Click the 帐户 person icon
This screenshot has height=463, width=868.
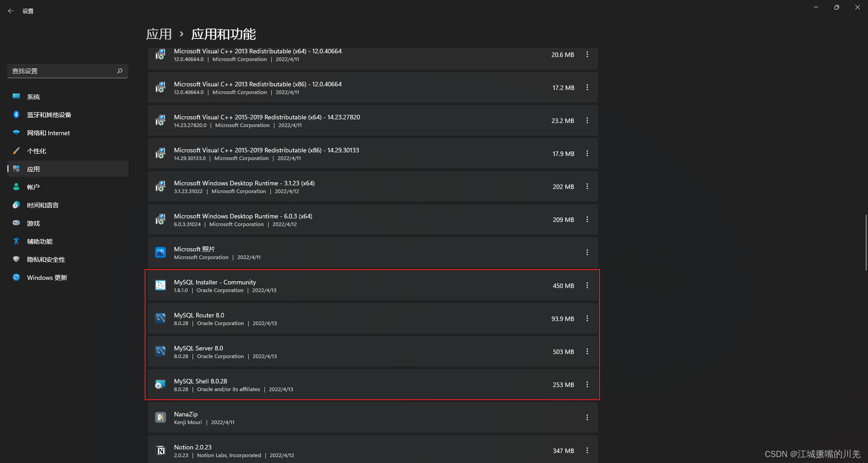click(16, 187)
